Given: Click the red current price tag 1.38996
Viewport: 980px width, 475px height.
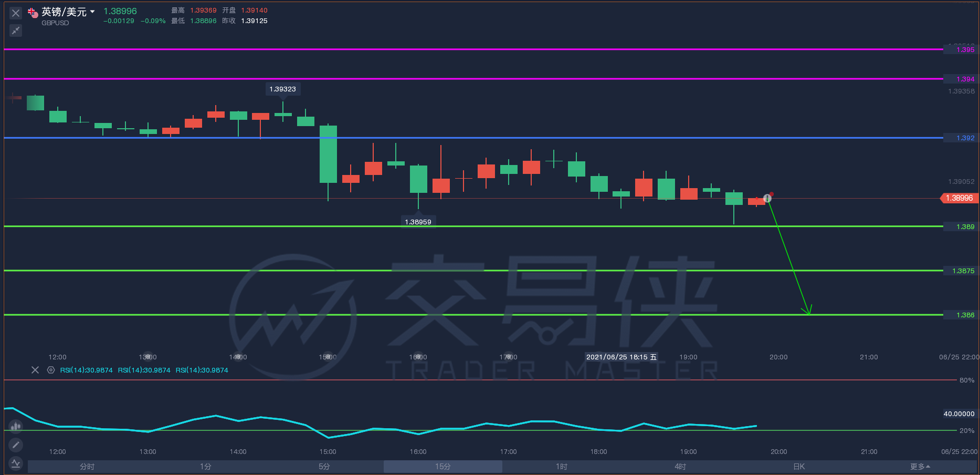Looking at the screenshot, I should (x=958, y=198).
